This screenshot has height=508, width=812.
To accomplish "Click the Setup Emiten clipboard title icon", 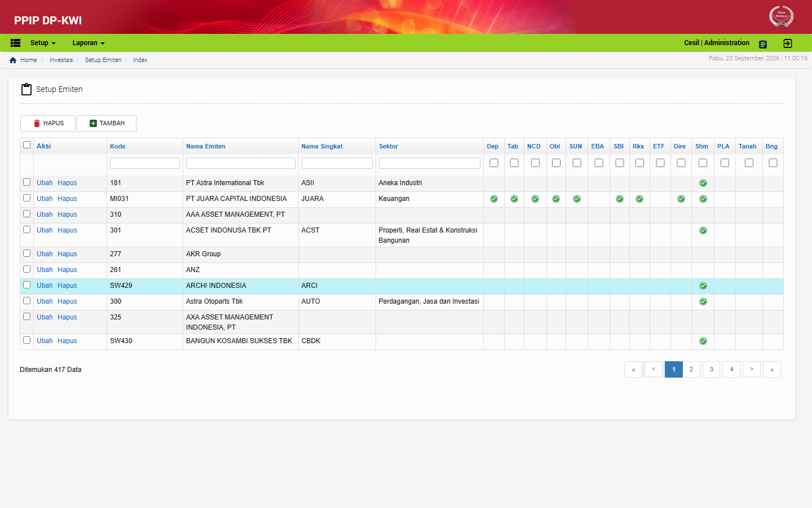I will click(x=27, y=89).
